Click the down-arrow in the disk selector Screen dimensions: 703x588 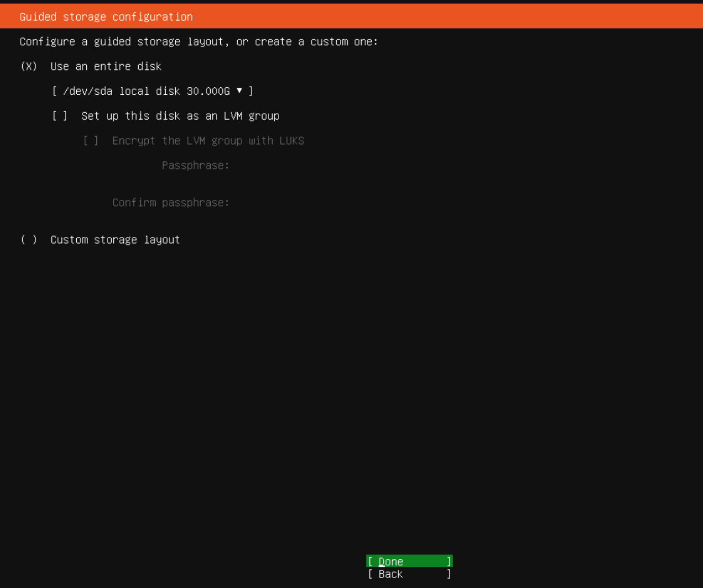(x=239, y=91)
